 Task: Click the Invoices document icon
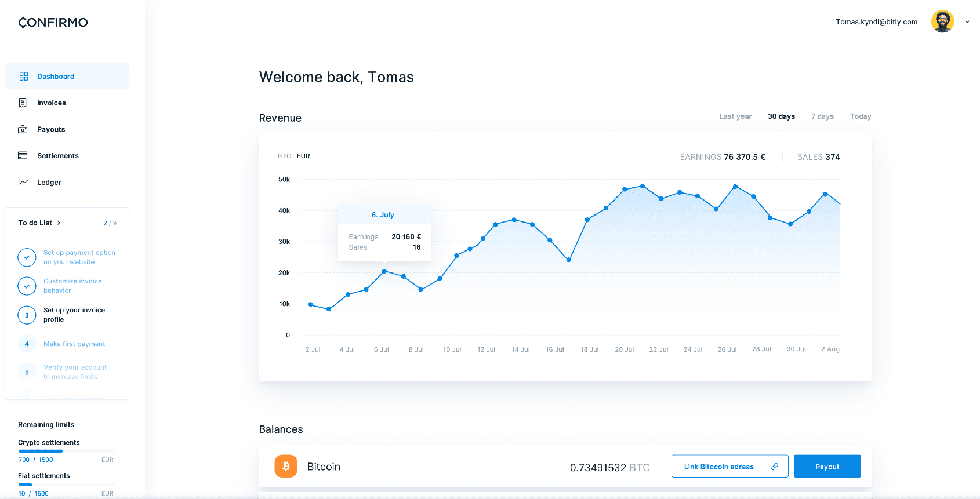23,103
